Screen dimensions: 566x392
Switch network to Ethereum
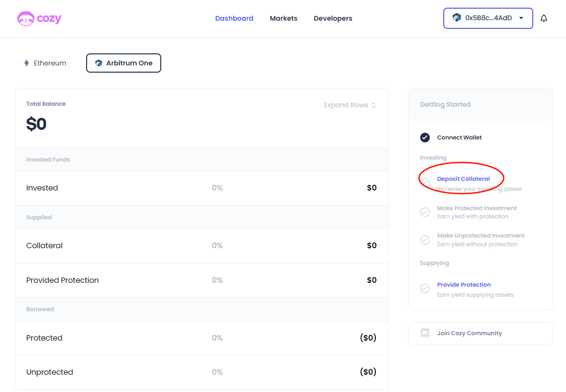tap(45, 63)
